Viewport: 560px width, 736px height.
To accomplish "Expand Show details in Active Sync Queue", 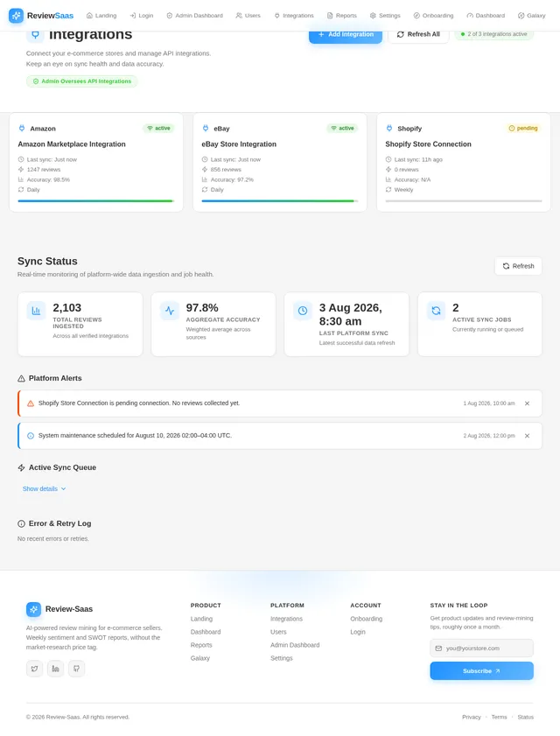I will point(44,488).
